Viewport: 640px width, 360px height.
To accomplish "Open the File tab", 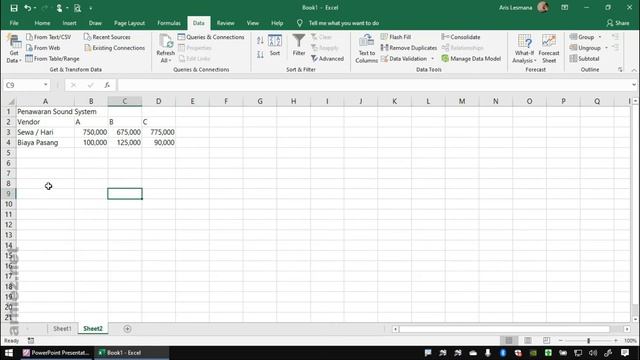I will pyautogui.click(x=14, y=23).
